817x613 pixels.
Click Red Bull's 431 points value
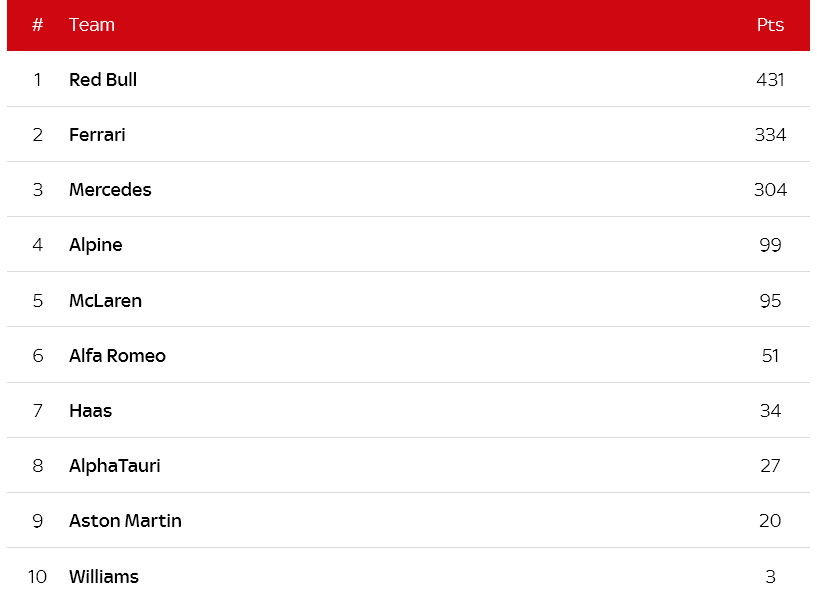(770, 80)
